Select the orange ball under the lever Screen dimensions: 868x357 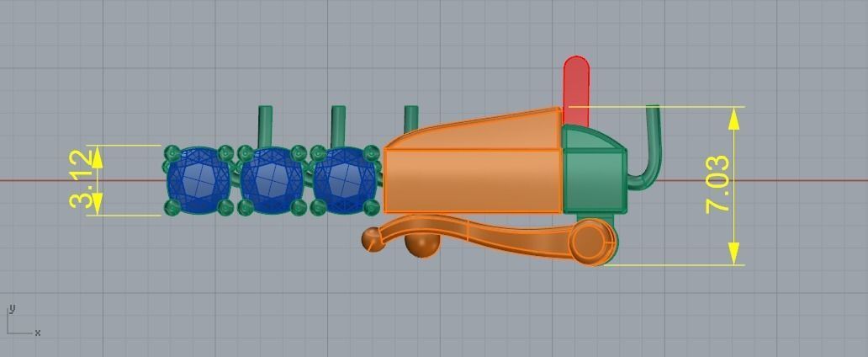422,246
